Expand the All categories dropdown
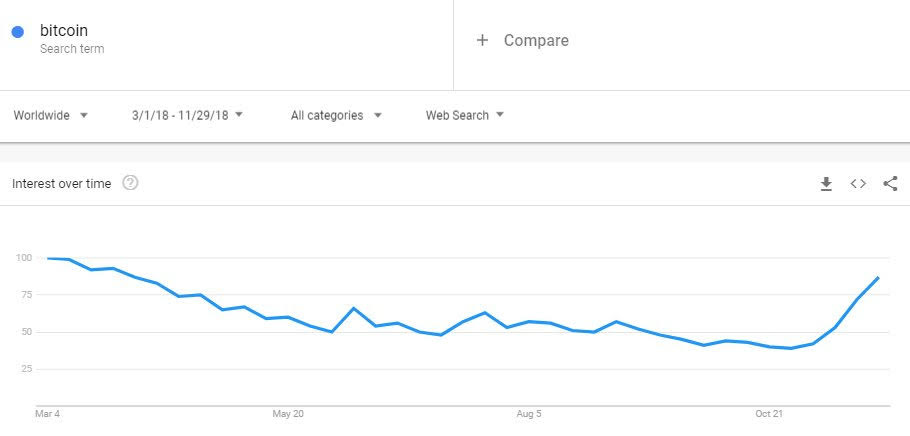The image size is (910, 436). pyautogui.click(x=336, y=116)
